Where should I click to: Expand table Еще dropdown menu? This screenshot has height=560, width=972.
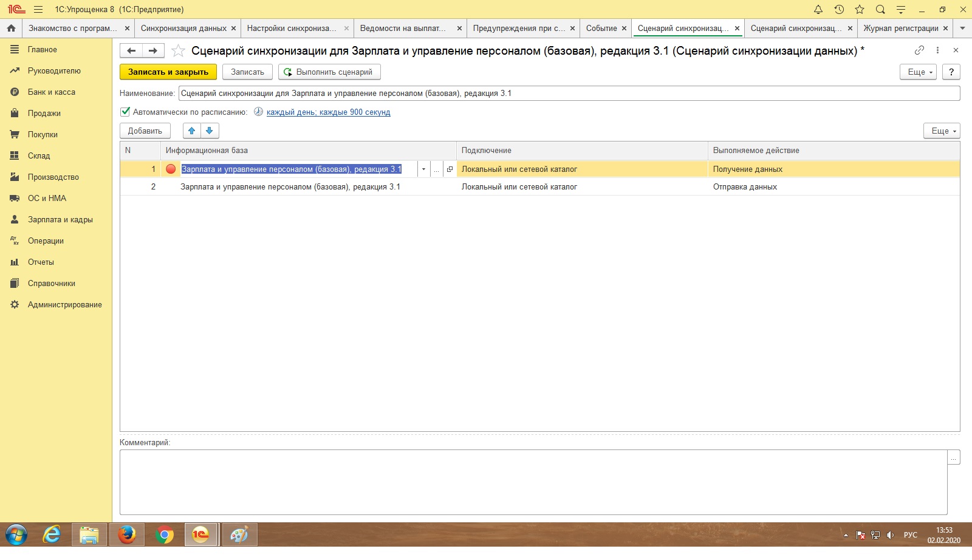[942, 131]
